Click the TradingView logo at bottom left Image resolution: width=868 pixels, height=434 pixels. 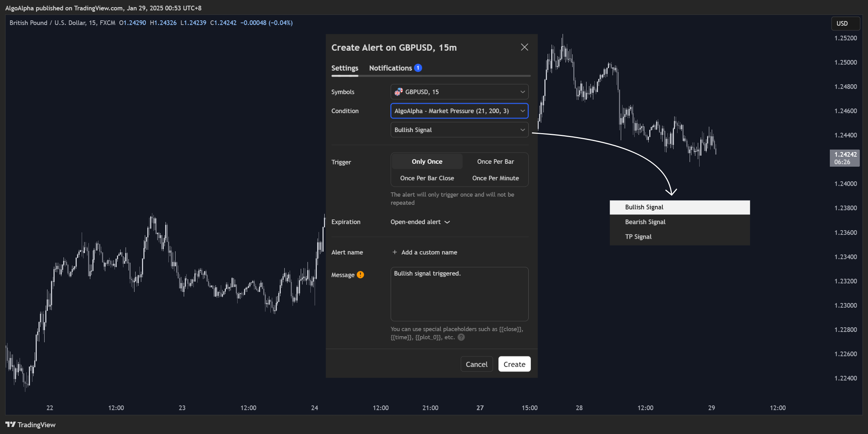(x=30, y=425)
